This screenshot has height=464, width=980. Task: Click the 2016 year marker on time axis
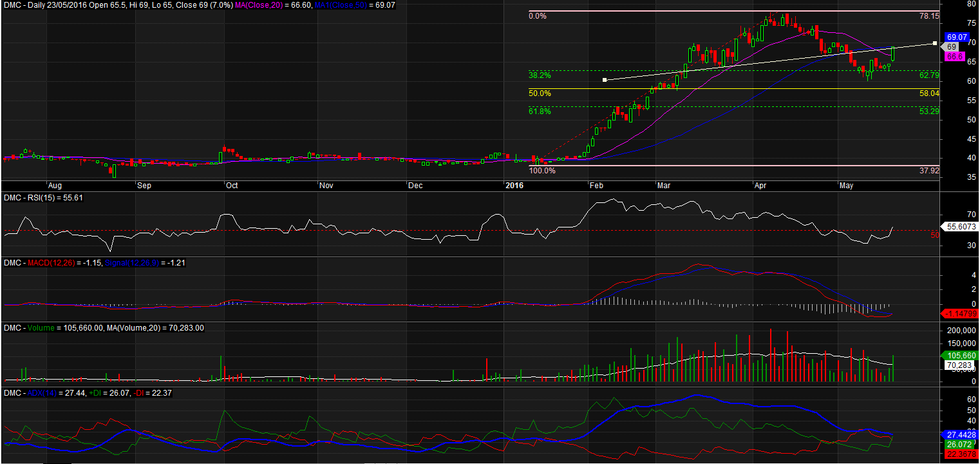tap(514, 186)
